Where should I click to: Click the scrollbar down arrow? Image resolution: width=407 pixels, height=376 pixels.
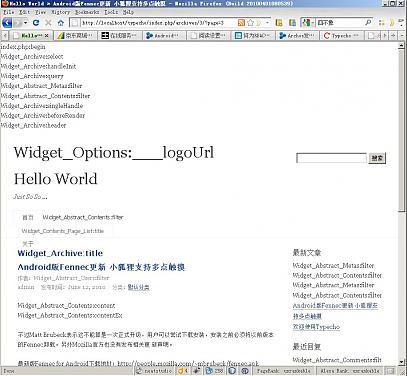point(402,362)
